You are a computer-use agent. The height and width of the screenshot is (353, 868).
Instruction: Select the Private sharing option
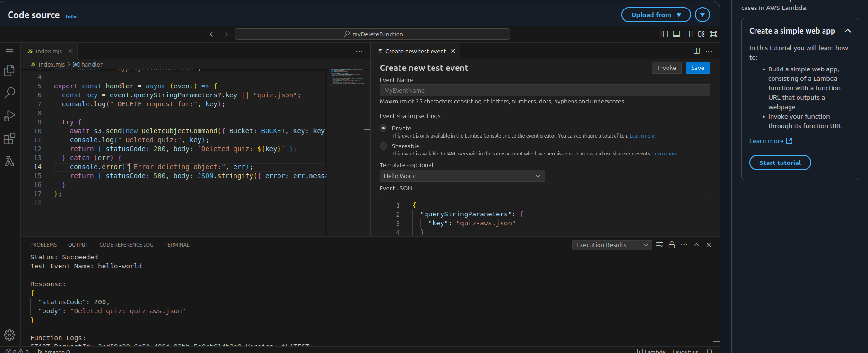(x=383, y=128)
